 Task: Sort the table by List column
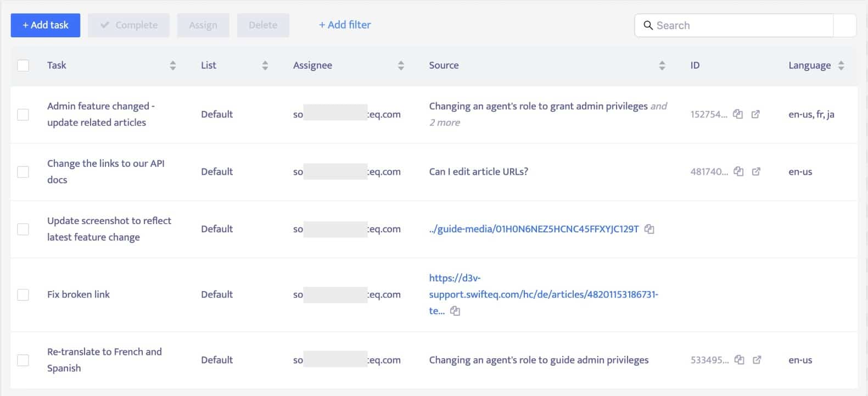pyautogui.click(x=265, y=65)
